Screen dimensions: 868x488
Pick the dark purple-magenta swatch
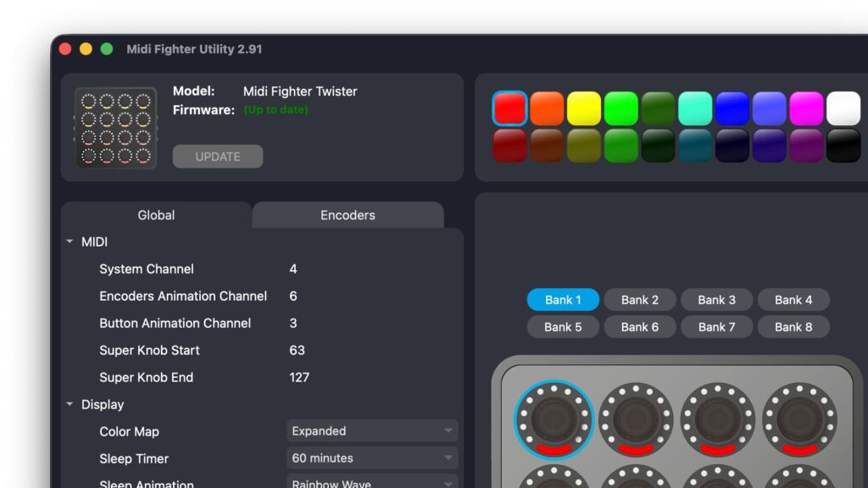point(807,146)
